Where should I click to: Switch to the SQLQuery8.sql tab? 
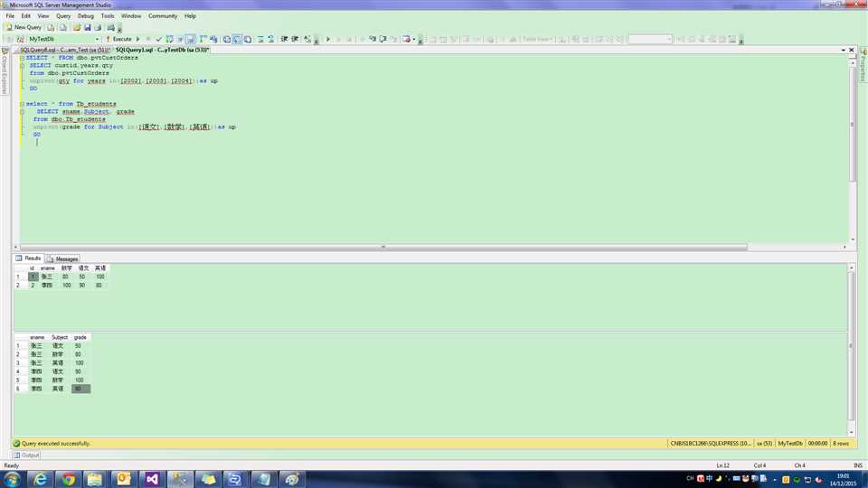pyautogui.click(x=64, y=50)
